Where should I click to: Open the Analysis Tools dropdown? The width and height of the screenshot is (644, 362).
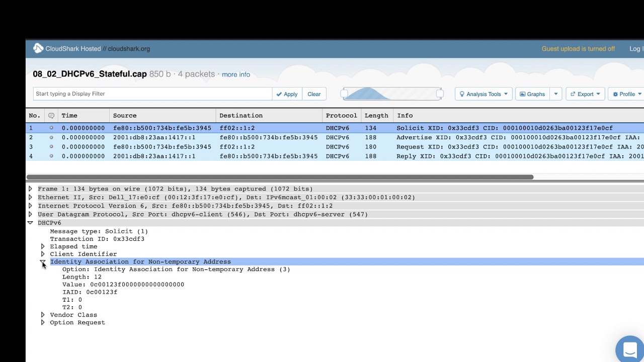484,94
